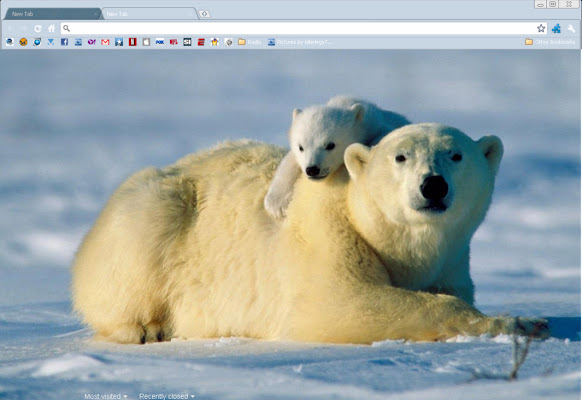Open the NFL bookmark icon
Image resolution: width=582 pixels, height=400 pixels.
click(173, 42)
